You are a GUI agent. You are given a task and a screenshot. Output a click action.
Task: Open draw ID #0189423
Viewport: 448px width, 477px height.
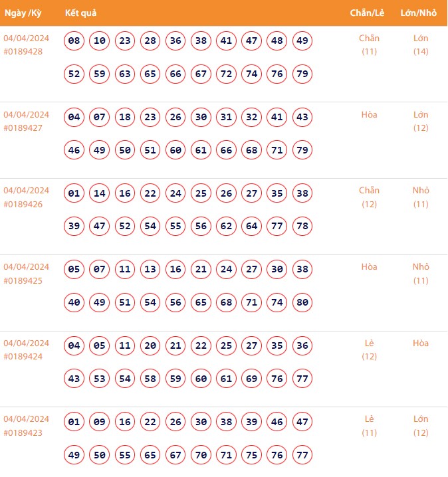click(23, 432)
